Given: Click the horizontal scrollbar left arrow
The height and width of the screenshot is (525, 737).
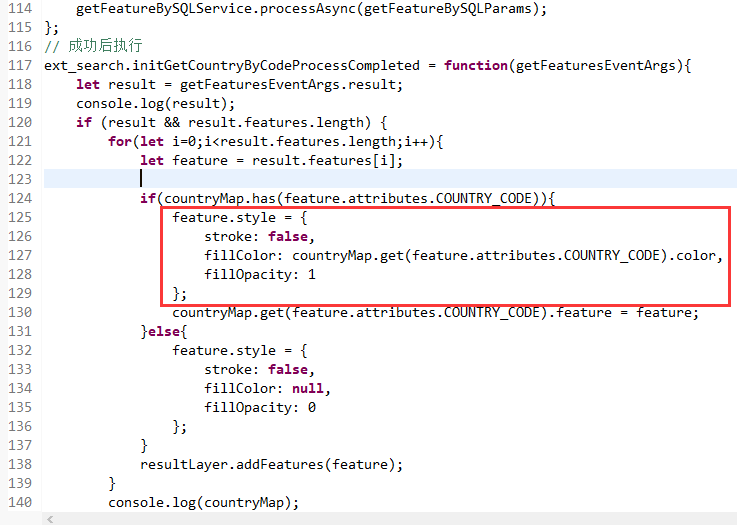Looking at the screenshot, I should (50, 519).
